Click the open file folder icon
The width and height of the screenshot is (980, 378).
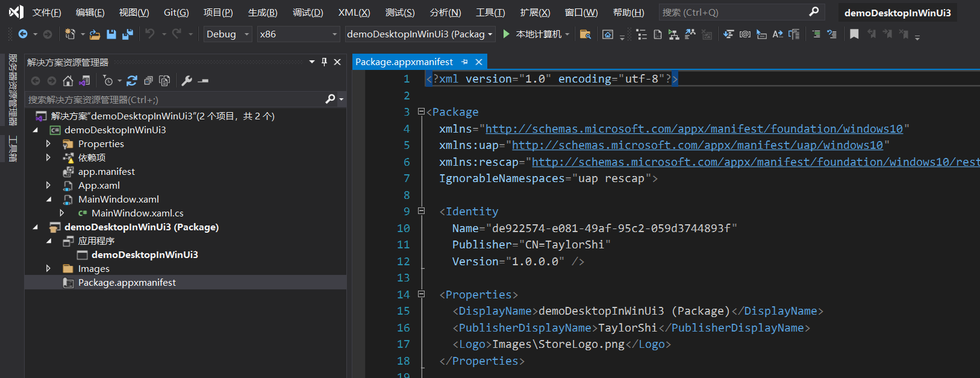95,34
